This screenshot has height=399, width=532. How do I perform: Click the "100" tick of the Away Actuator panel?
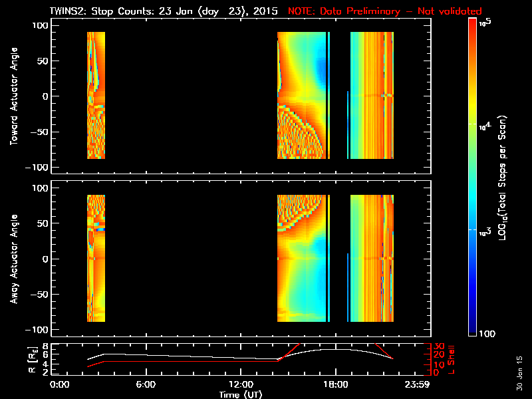[41, 188]
